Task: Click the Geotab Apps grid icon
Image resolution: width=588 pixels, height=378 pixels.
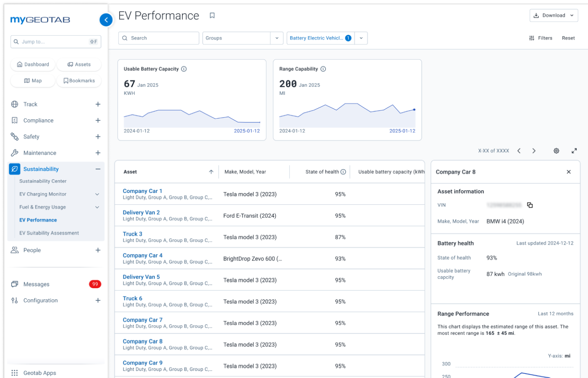Action: pos(15,373)
